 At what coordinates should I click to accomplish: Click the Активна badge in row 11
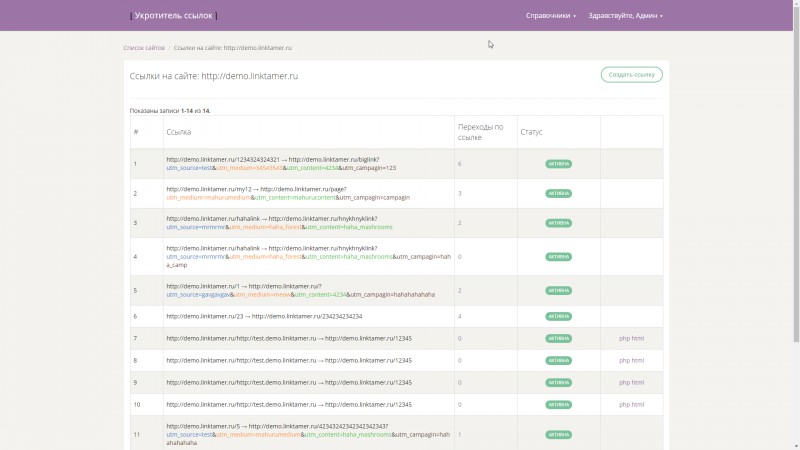point(558,435)
